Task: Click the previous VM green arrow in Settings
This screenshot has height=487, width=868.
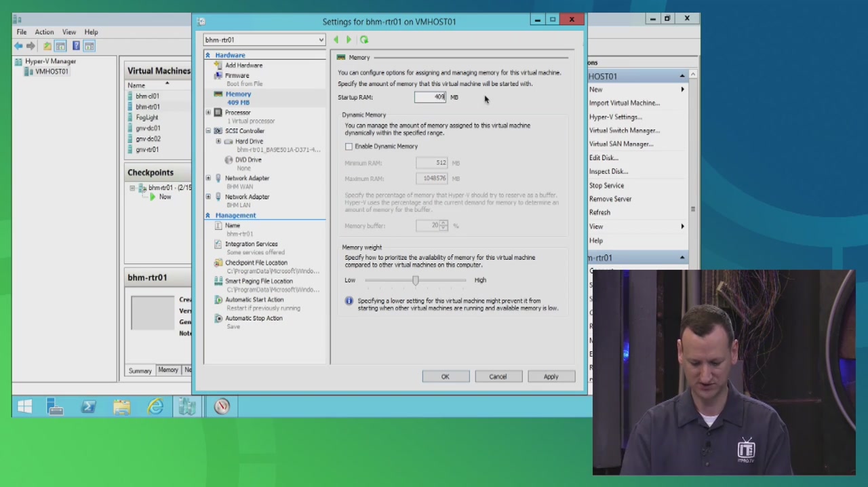Action: [336, 40]
